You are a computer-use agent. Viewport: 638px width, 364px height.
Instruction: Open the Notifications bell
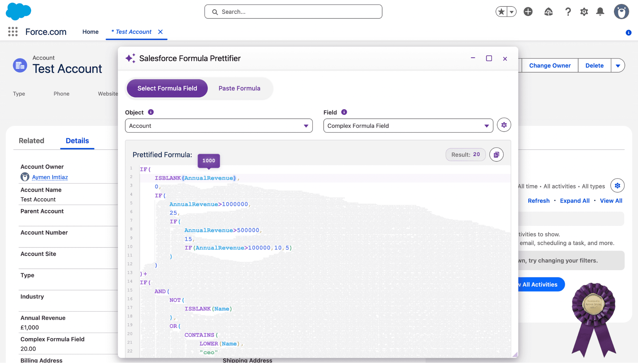pyautogui.click(x=600, y=12)
